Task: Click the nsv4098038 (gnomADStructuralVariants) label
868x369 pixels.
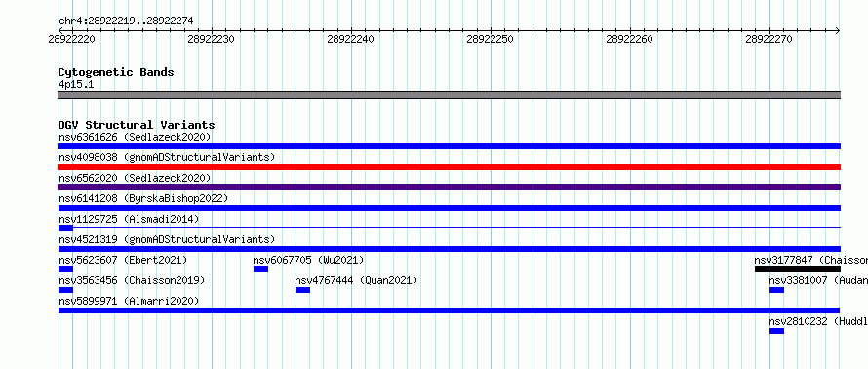Action: [x=167, y=157]
